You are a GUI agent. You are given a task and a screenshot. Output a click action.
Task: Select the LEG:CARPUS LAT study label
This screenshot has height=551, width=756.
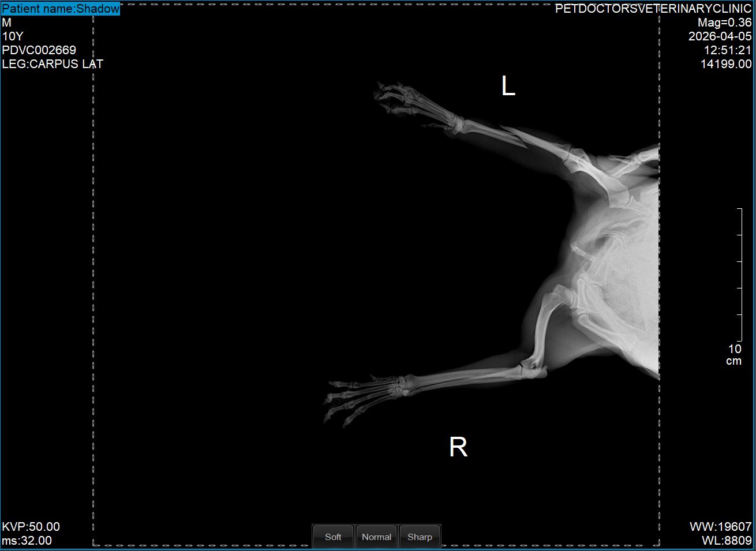pos(53,64)
